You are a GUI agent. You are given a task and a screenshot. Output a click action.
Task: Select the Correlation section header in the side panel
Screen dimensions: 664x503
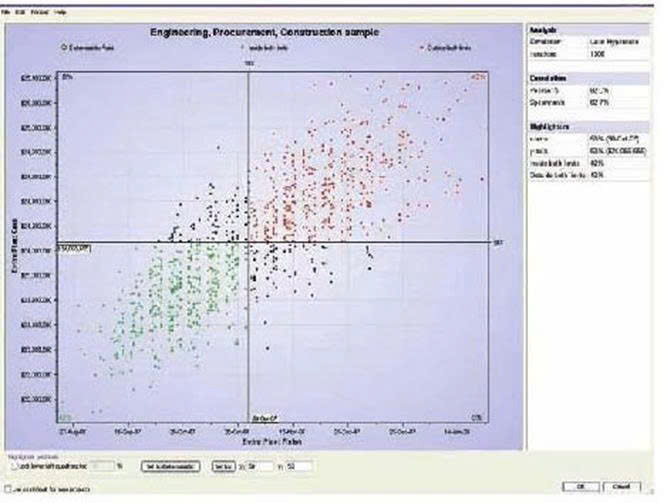pyautogui.click(x=548, y=77)
